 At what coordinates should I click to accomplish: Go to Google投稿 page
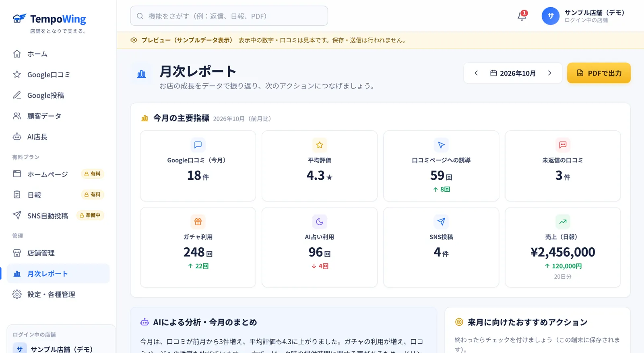(x=58, y=95)
